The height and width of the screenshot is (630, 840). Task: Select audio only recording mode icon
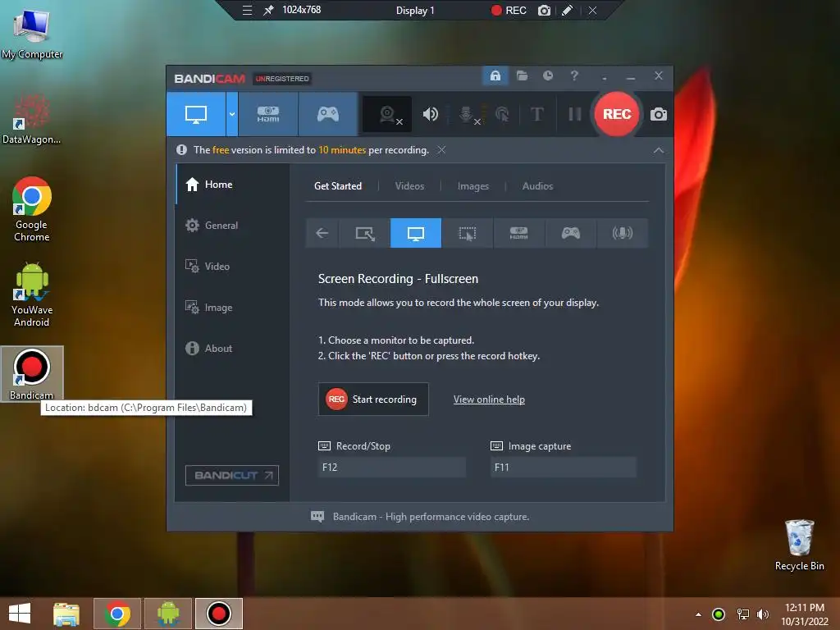pyautogui.click(x=622, y=233)
